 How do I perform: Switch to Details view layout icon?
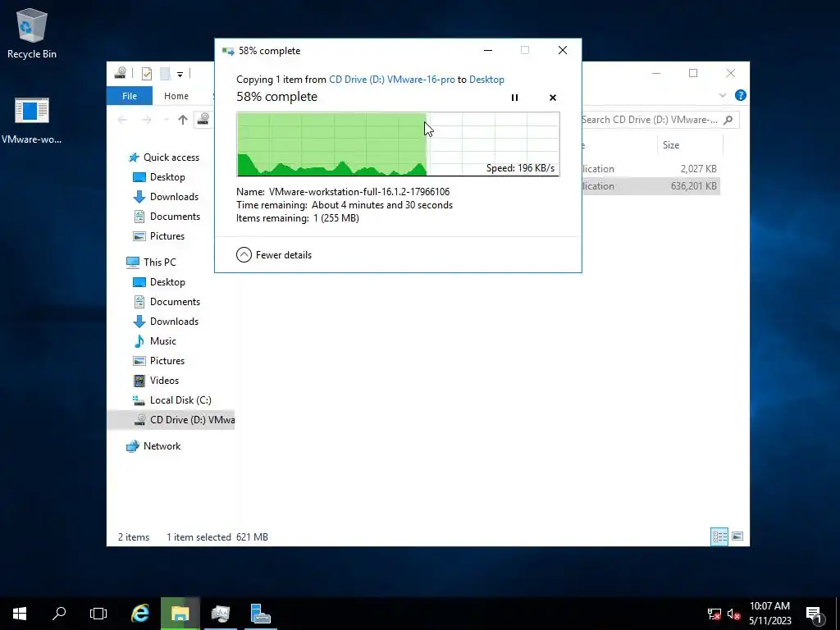(x=719, y=536)
